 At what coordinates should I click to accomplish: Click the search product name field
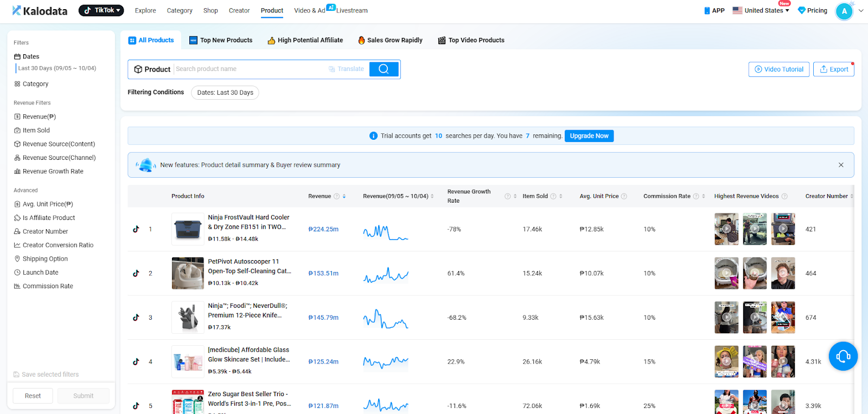(250, 69)
